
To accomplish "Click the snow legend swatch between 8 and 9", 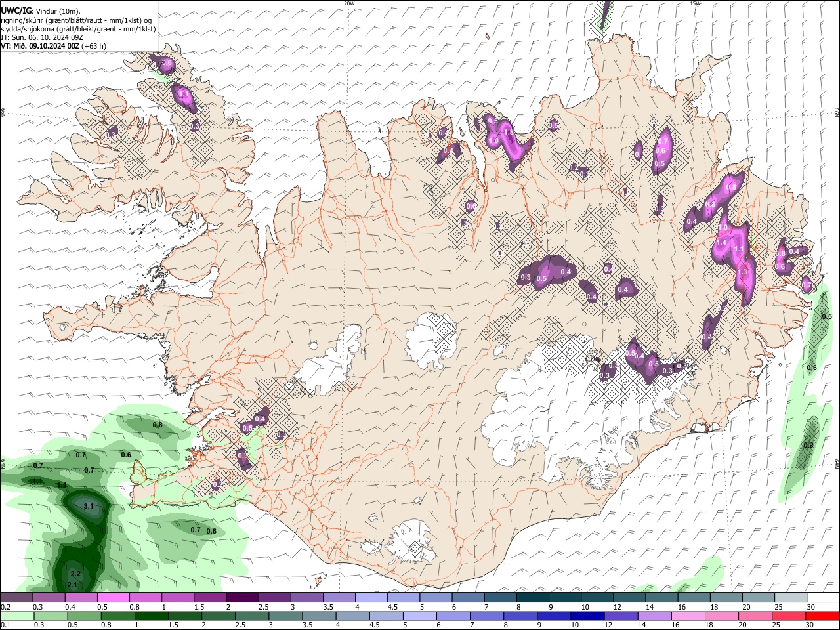I will click(533, 597).
